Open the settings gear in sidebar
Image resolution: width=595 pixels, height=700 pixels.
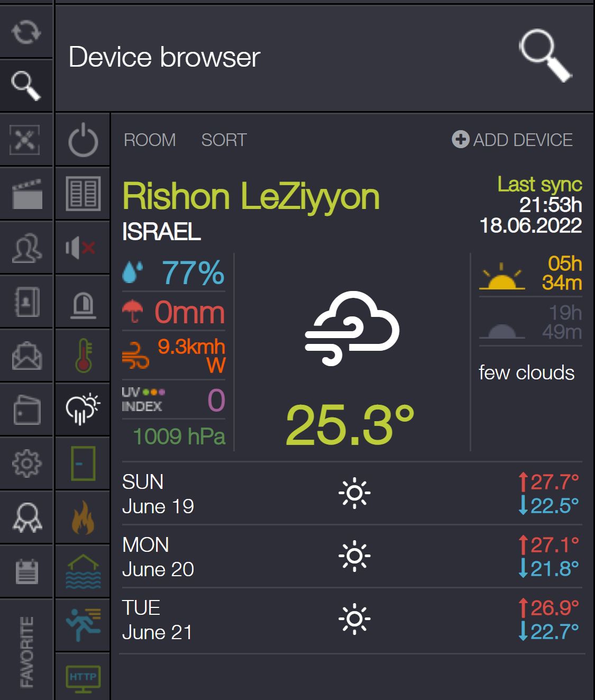click(26, 463)
